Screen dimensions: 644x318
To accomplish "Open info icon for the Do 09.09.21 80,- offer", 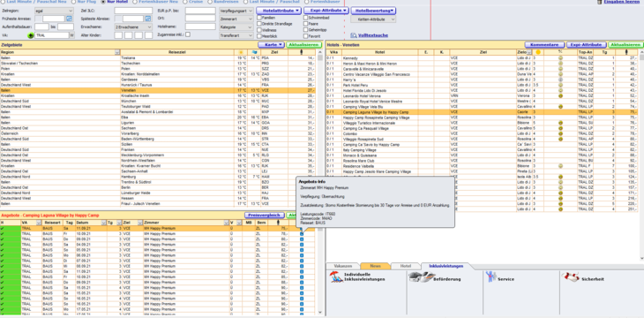I will [x=302, y=239].
